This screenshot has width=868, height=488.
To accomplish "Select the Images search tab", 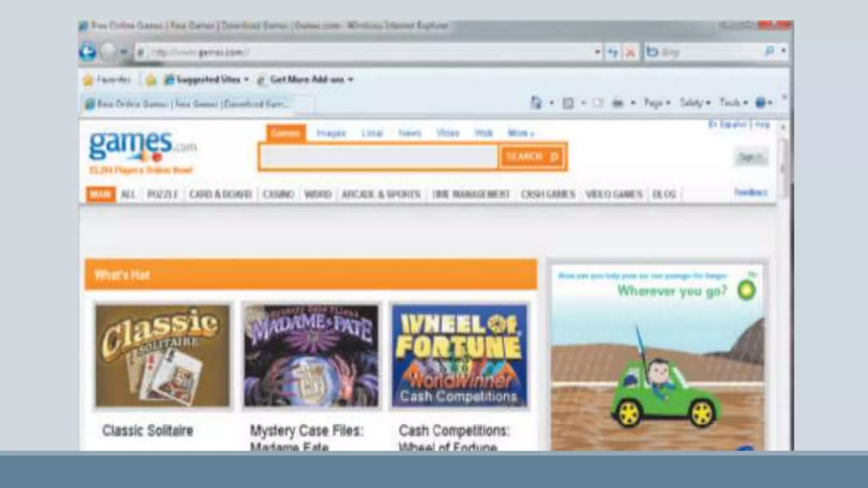I will (331, 133).
